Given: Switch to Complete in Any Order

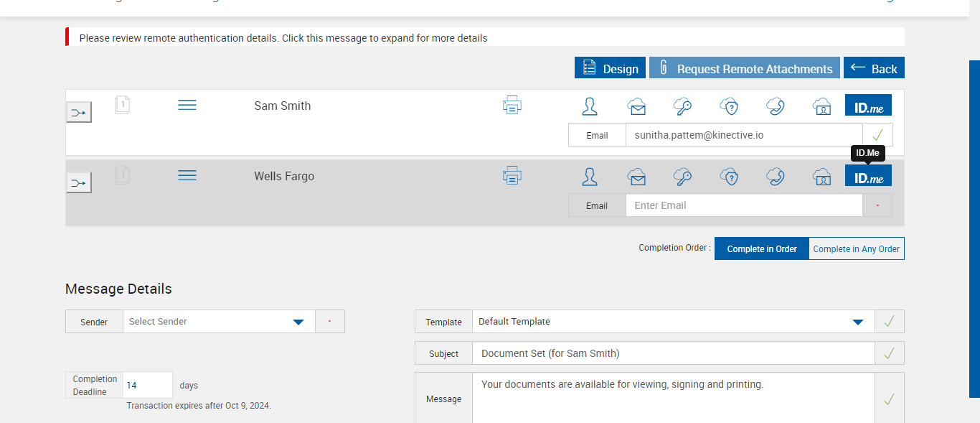Looking at the screenshot, I should (856, 248).
